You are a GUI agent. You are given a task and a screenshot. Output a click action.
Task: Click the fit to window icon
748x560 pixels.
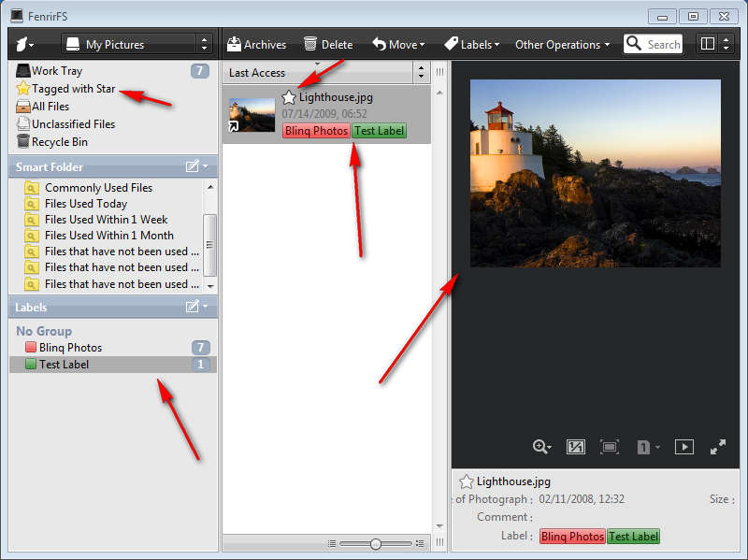610,447
